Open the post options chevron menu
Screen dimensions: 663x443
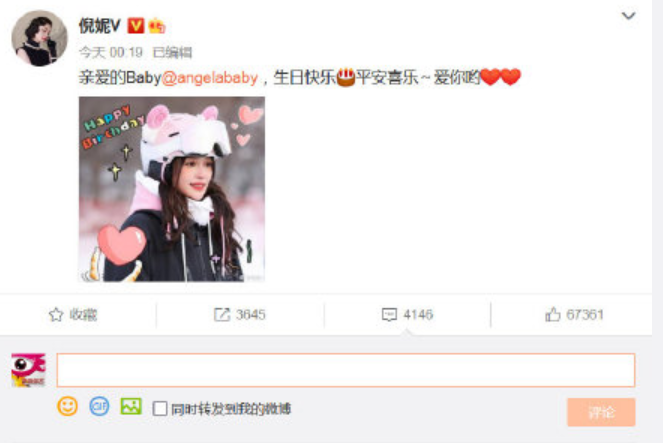pyautogui.click(x=628, y=16)
